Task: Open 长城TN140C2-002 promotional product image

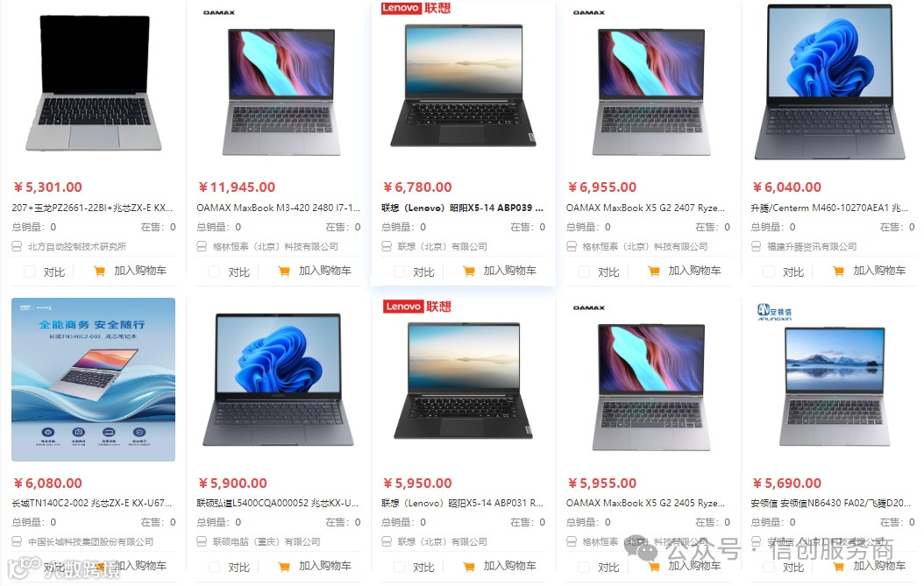Action: [93, 379]
